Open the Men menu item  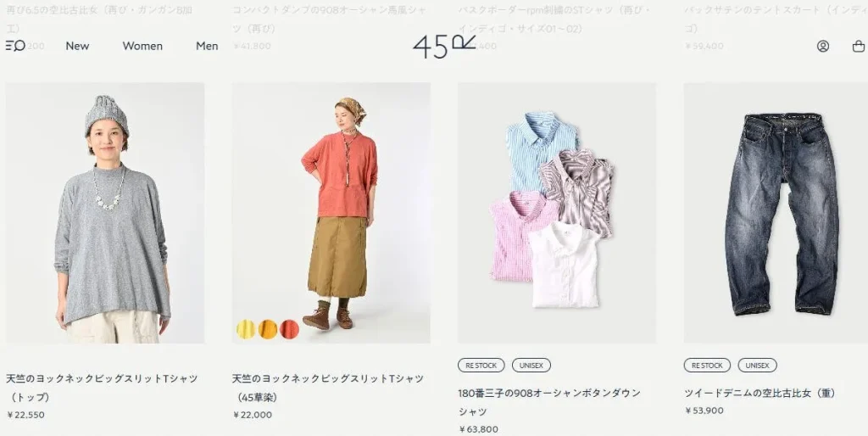[x=207, y=46]
